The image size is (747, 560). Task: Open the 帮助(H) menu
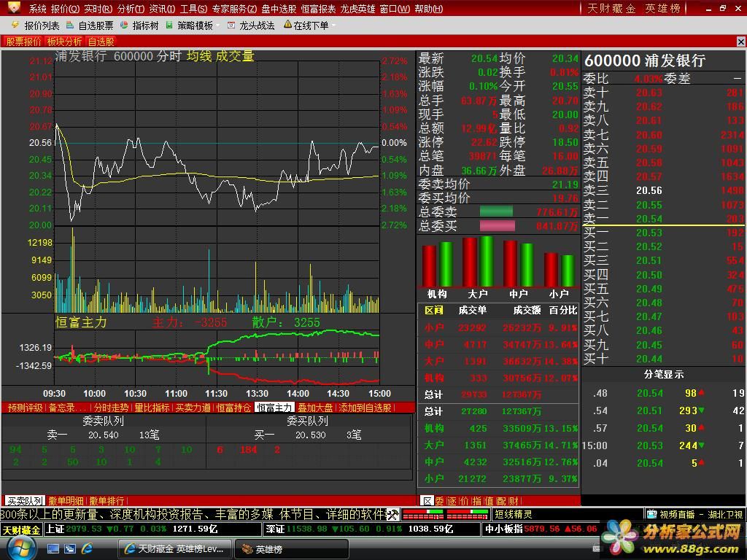pyautogui.click(x=428, y=9)
